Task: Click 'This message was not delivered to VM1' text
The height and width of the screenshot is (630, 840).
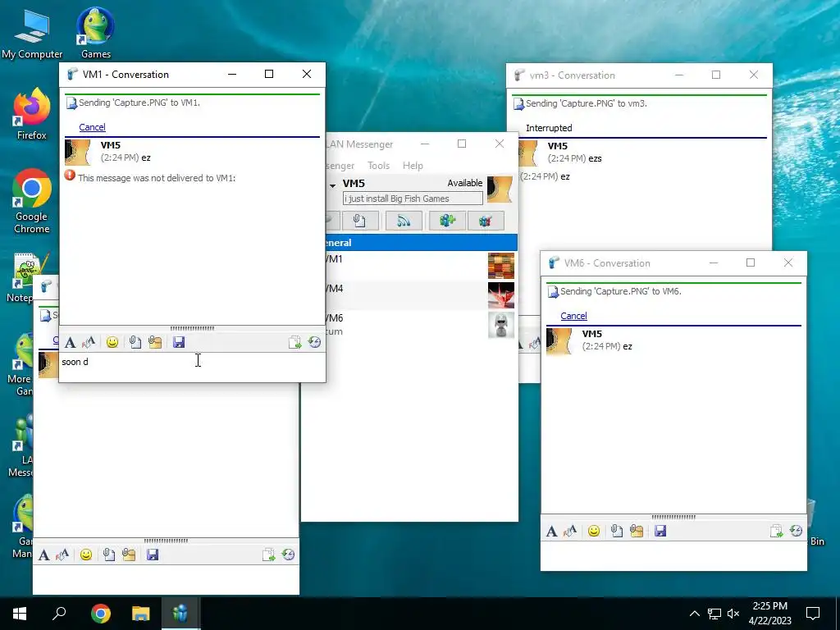Action: pyautogui.click(x=157, y=178)
